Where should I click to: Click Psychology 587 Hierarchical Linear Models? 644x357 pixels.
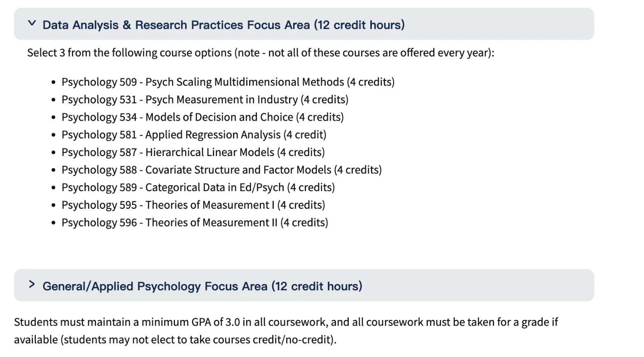(193, 152)
